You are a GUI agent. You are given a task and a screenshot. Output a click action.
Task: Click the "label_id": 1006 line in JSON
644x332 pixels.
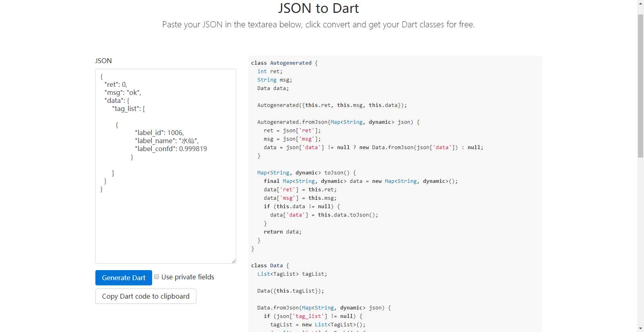coord(159,133)
